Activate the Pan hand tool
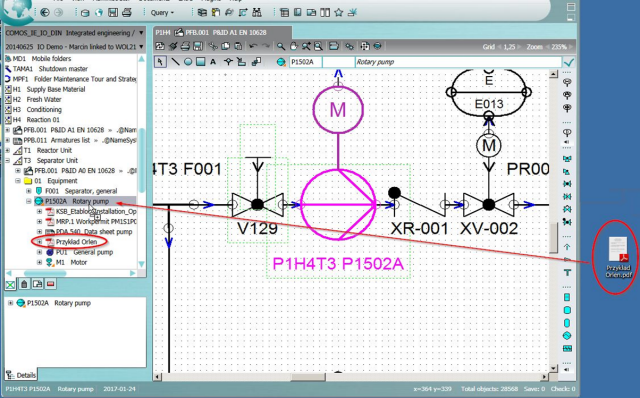 pyautogui.click(x=293, y=46)
